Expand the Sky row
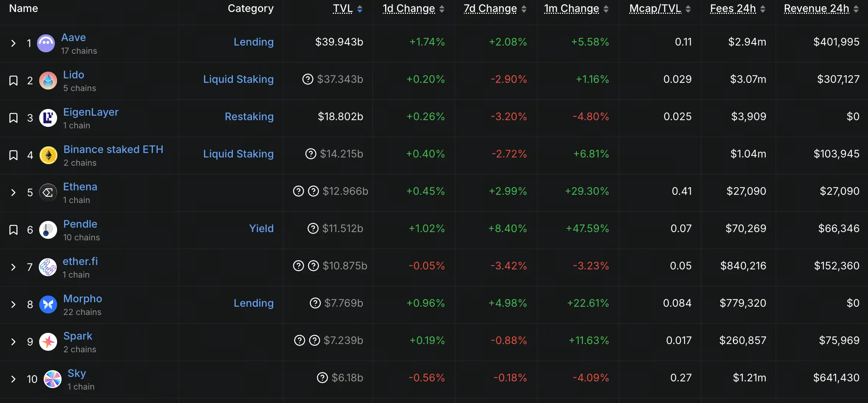Viewport: 868px width, 403px height. [x=13, y=379]
